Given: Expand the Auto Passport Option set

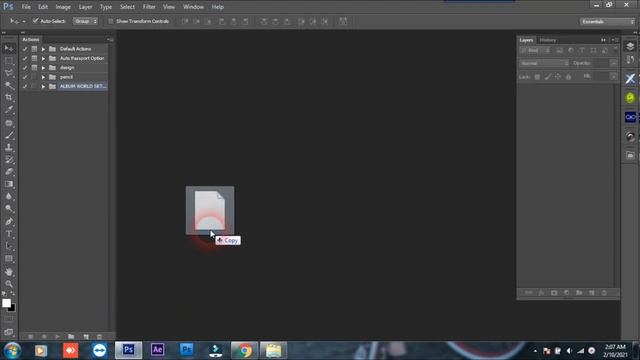Looking at the screenshot, I should pyautogui.click(x=43, y=58).
